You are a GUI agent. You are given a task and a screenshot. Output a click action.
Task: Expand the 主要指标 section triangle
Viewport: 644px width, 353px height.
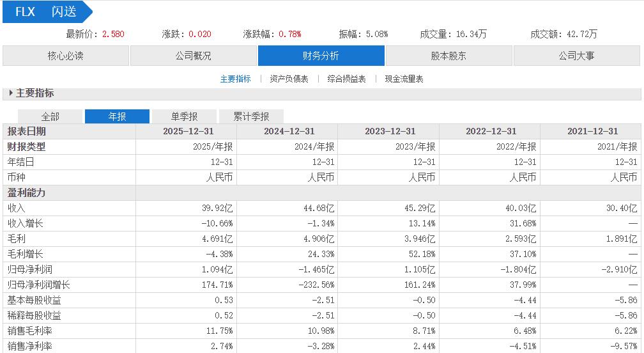tap(11, 93)
